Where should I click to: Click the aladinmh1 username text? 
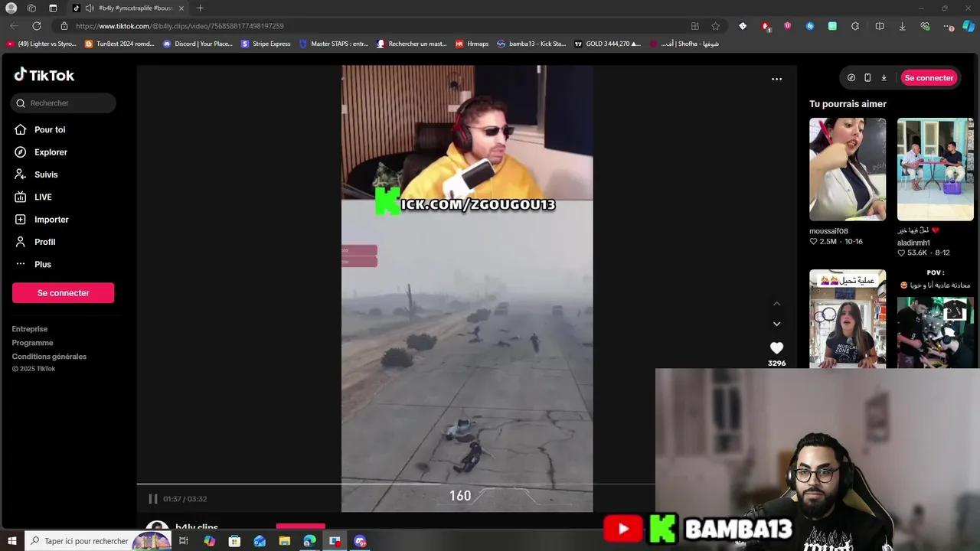913,243
